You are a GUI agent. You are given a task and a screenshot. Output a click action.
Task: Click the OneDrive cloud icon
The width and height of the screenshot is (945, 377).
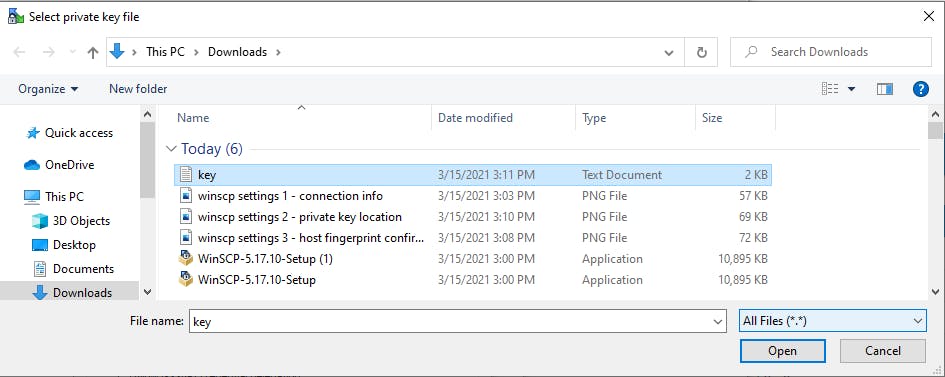32,164
